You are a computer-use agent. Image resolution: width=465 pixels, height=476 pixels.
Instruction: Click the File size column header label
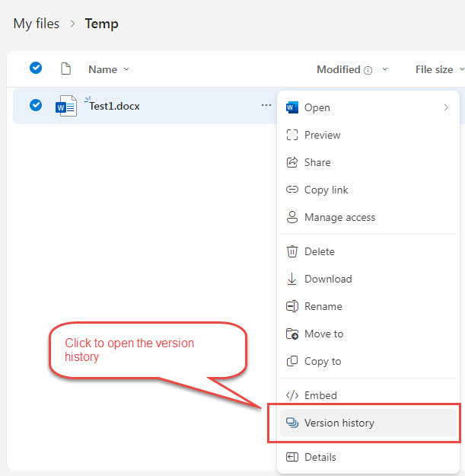[x=435, y=69]
